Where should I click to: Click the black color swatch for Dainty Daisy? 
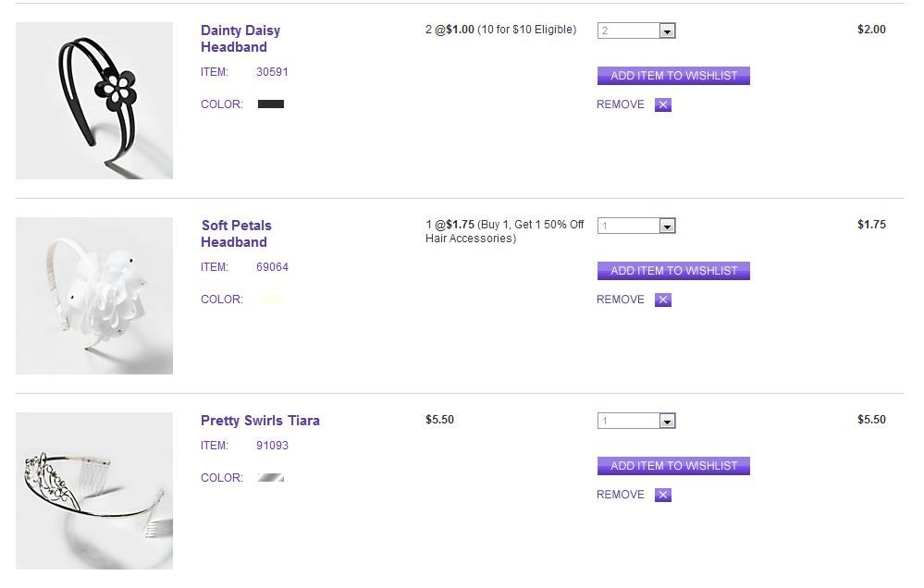tap(271, 104)
